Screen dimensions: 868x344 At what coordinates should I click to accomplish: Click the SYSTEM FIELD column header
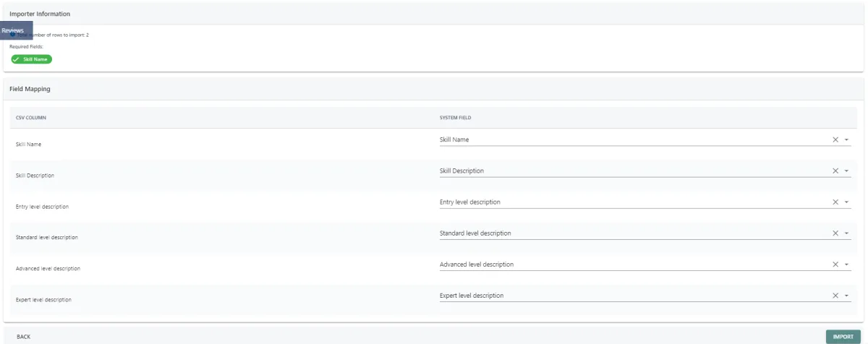(456, 118)
